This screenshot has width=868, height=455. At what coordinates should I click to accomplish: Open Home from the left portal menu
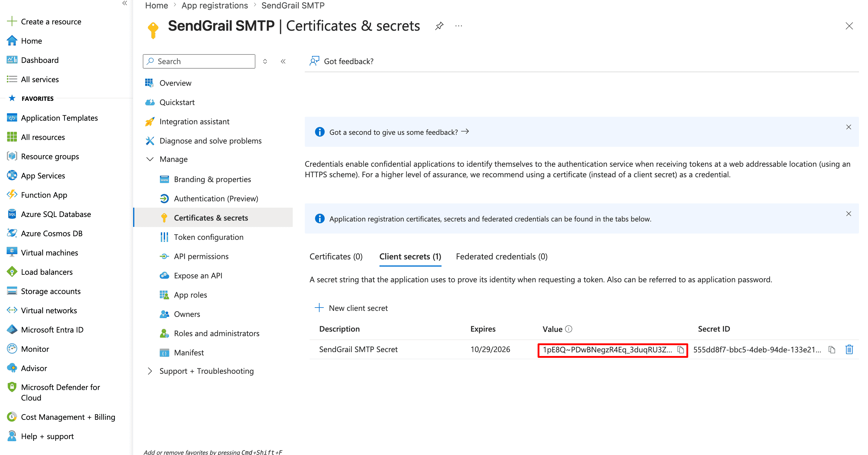[31, 41]
